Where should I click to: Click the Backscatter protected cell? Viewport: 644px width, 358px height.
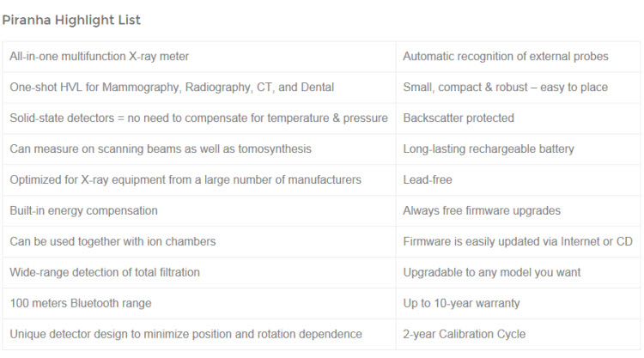tap(459, 118)
